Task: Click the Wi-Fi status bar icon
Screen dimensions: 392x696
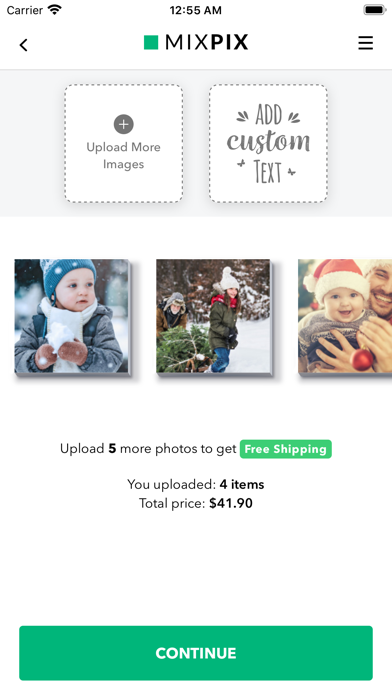Action: click(55, 10)
